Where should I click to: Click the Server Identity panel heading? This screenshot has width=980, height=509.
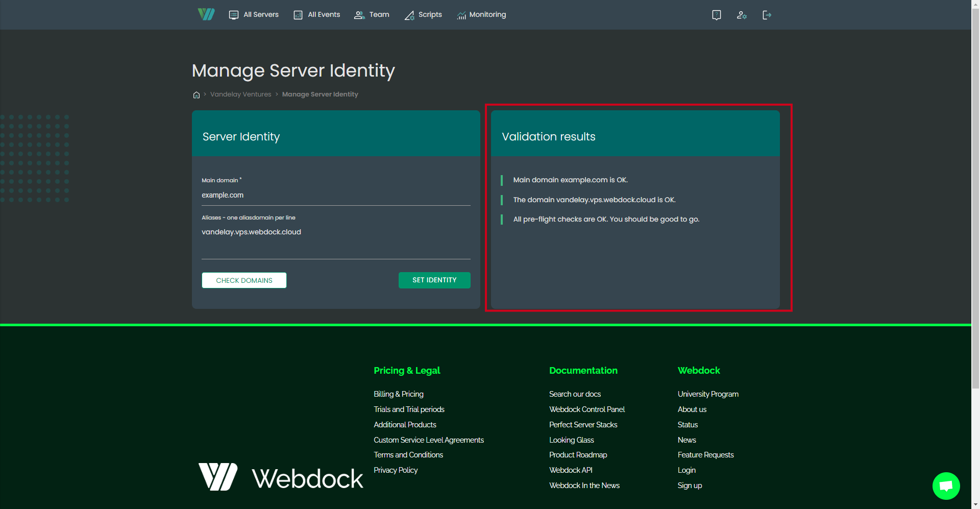pos(241,137)
